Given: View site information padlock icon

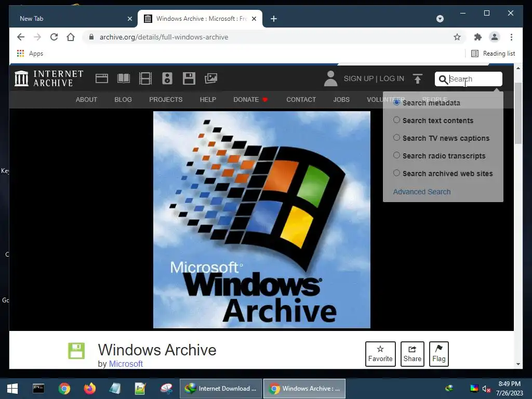Looking at the screenshot, I should pos(91,37).
